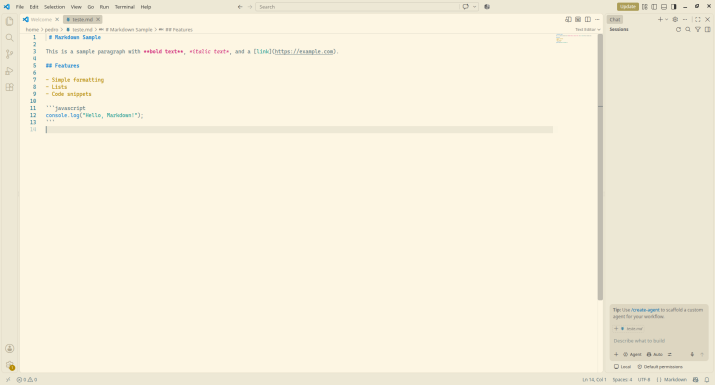Close the chat panel

click(708, 20)
